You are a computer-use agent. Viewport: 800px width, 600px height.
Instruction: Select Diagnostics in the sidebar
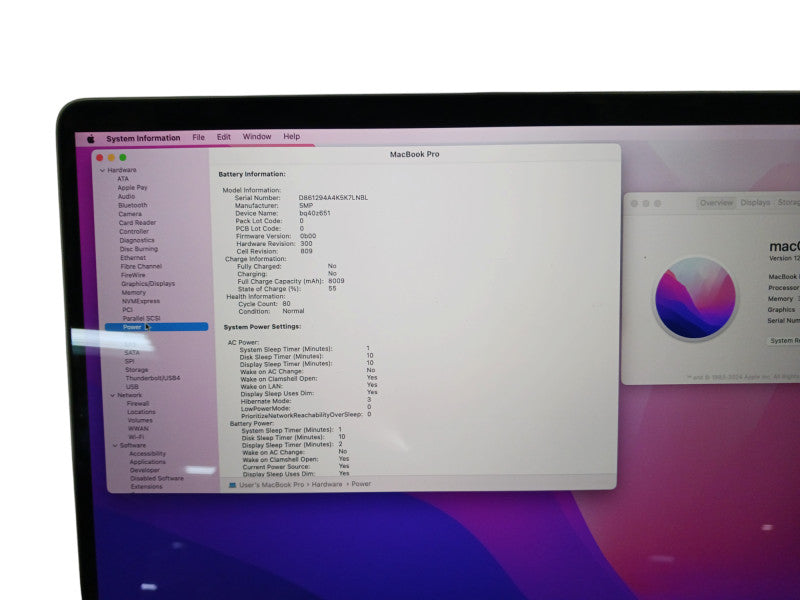137,240
